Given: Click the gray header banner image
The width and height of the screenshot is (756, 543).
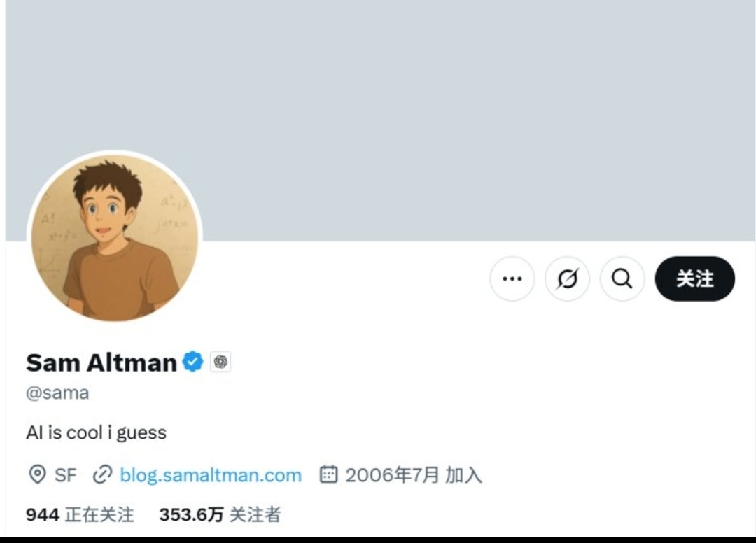Looking at the screenshot, I should 420,105.
